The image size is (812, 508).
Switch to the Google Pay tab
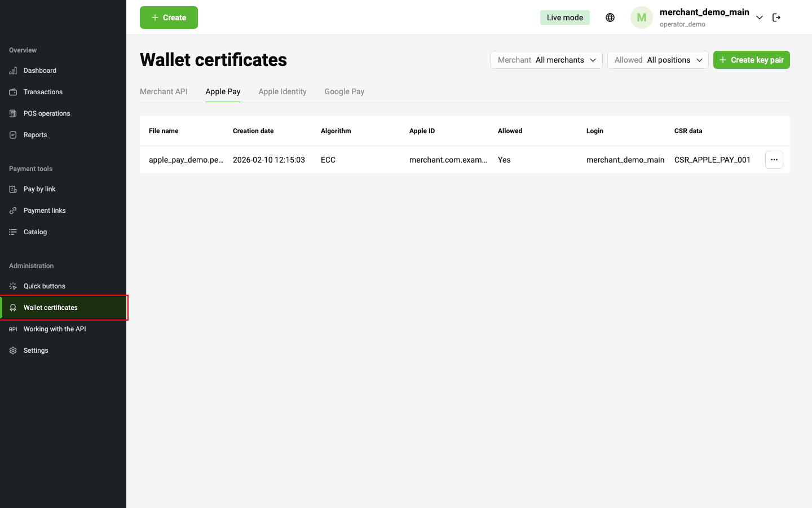coord(344,91)
